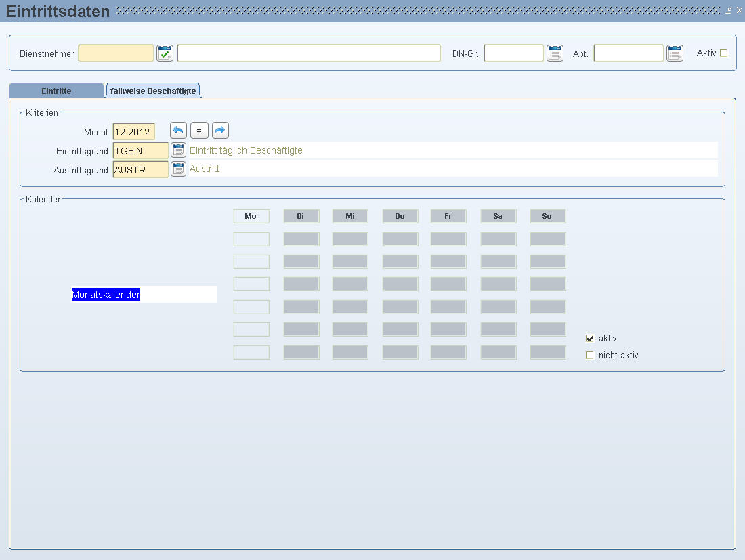Viewport: 745px width, 560px height.
Task: Click the Austrittsgrund field with AUSTR
Action: [x=141, y=169]
